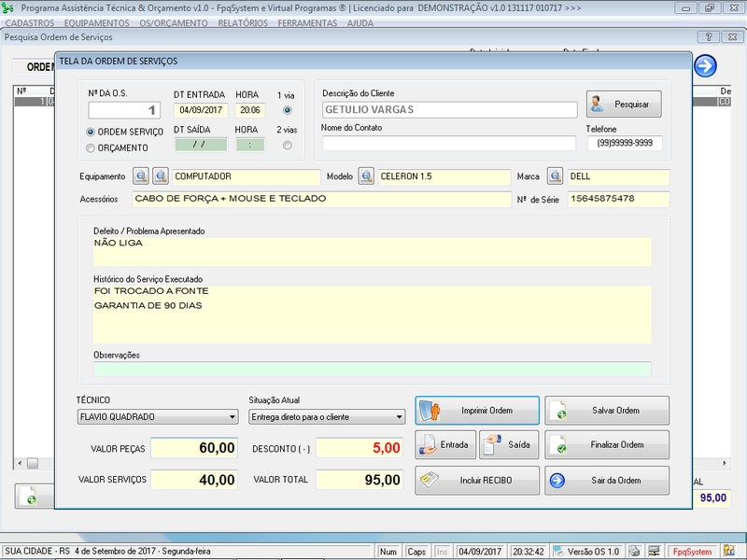Click the Imprimir Ordem button
The width and height of the screenshot is (747, 560).
[x=477, y=410]
